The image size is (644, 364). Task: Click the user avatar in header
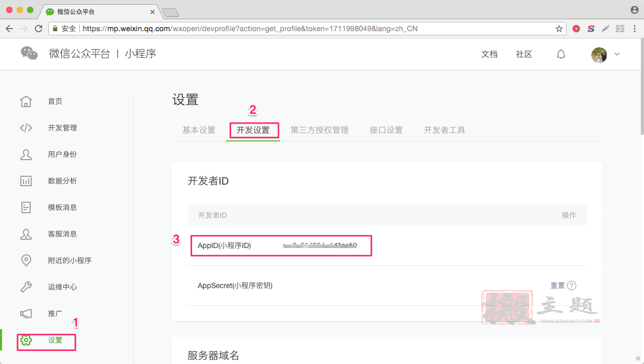[599, 55]
